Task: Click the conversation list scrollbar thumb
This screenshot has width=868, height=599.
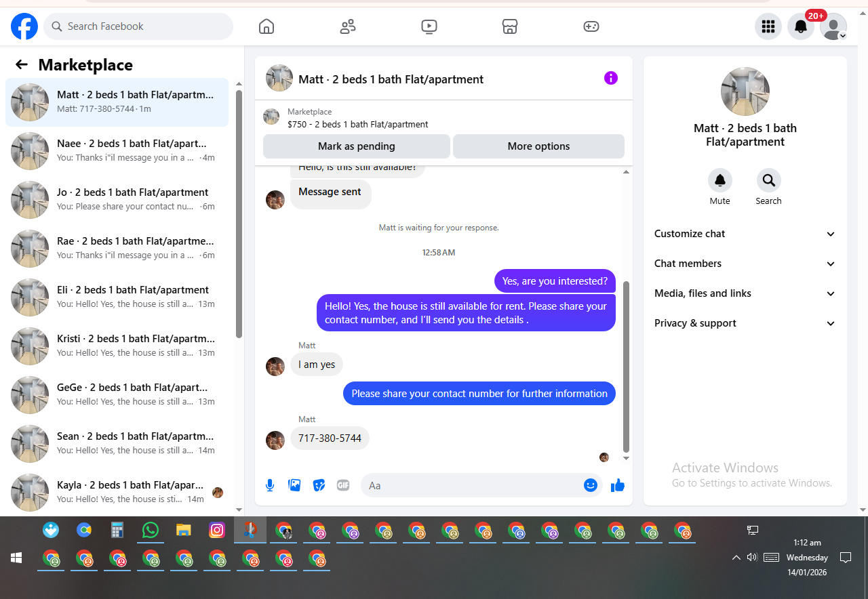Action: (239, 213)
